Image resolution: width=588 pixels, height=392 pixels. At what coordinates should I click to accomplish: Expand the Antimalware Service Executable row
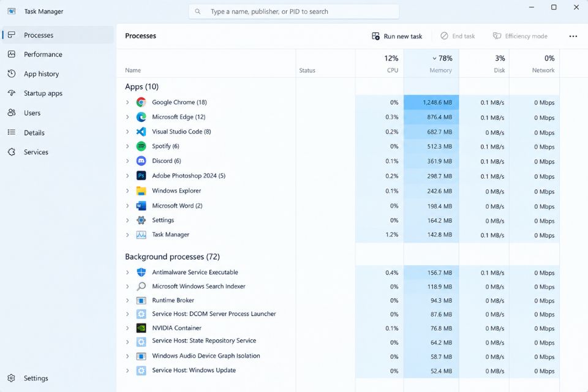[x=127, y=273]
